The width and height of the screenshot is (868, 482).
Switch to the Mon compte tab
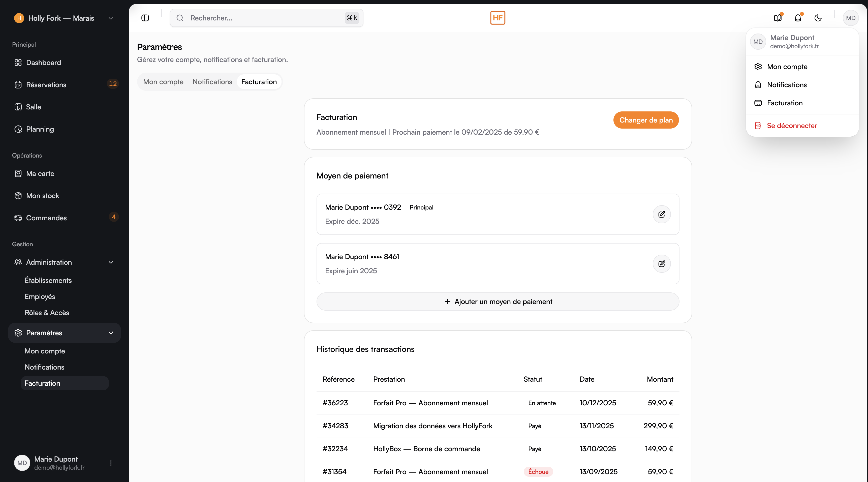point(163,82)
